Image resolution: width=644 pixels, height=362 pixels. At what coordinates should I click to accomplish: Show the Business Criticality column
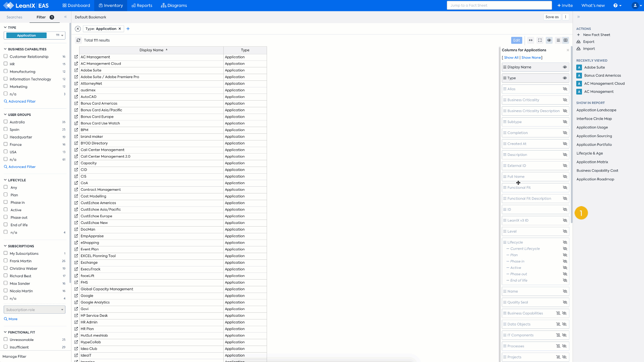[565, 100]
